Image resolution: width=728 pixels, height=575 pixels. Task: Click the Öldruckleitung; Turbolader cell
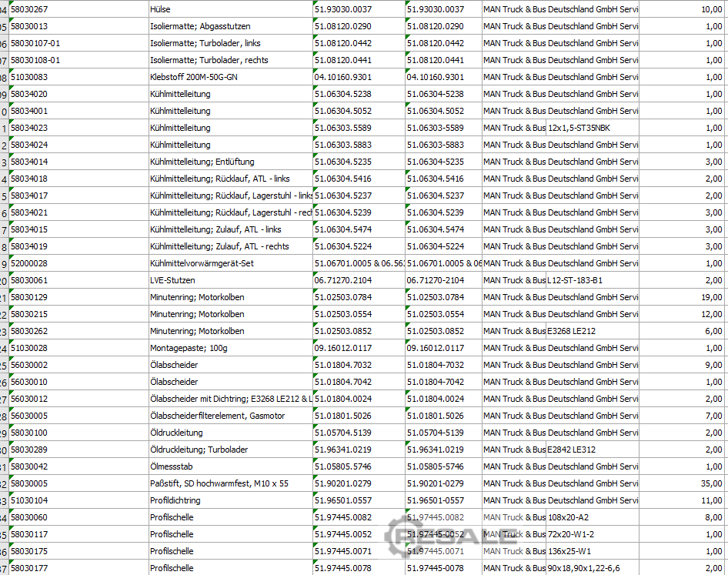pyautogui.click(x=230, y=450)
